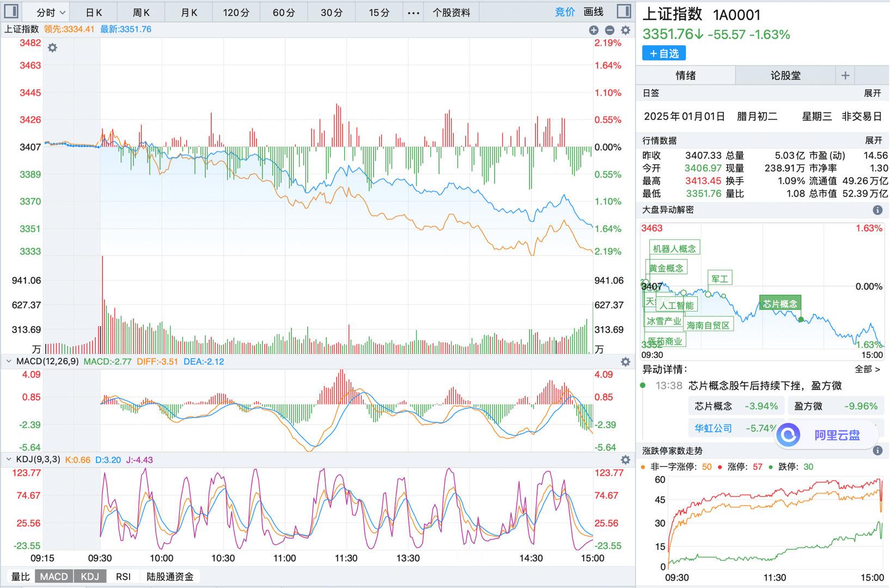Select the 30分 timeframe
This screenshot has width=890, height=588.
(331, 13)
